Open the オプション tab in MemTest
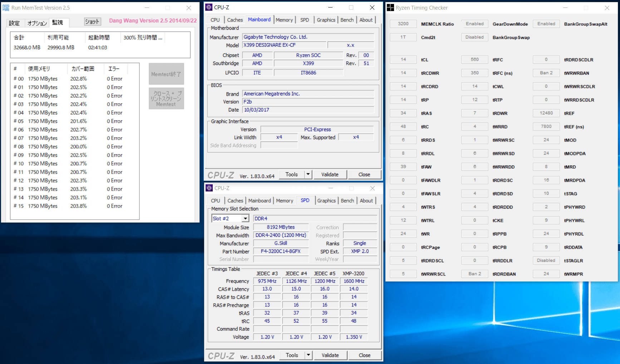The image size is (620, 364). click(37, 23)
